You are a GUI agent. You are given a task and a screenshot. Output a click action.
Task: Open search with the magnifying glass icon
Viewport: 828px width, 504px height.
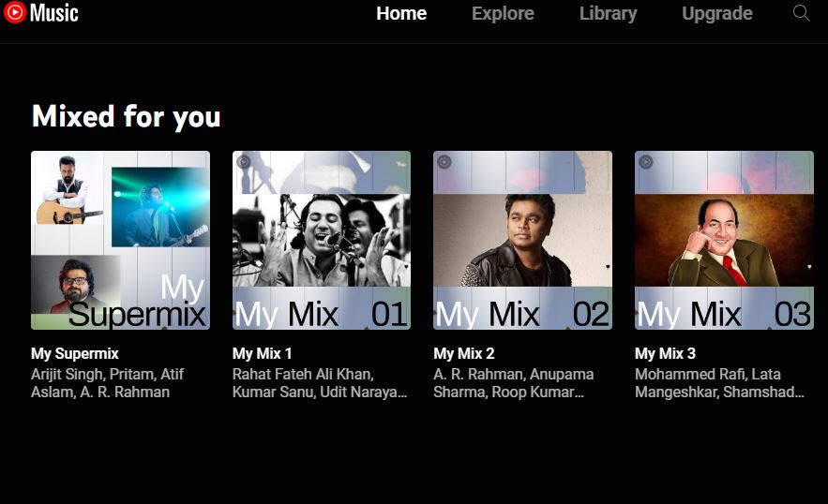(x=801, y=13)
